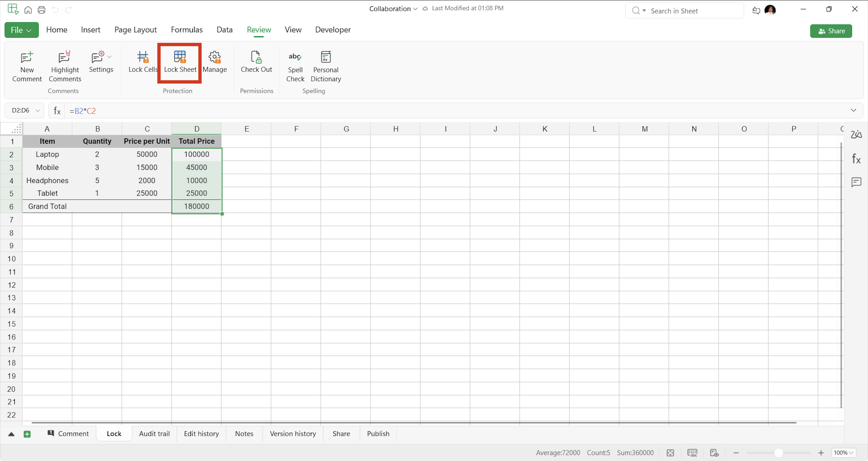Click the print icon in title bar

[42, 10]
